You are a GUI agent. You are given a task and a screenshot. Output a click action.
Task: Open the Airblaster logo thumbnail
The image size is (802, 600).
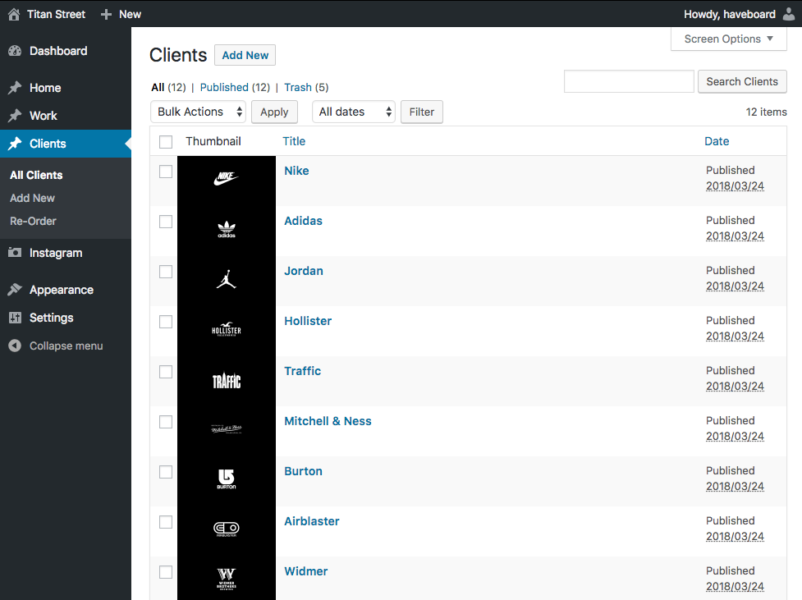click(x=226, y=528)
